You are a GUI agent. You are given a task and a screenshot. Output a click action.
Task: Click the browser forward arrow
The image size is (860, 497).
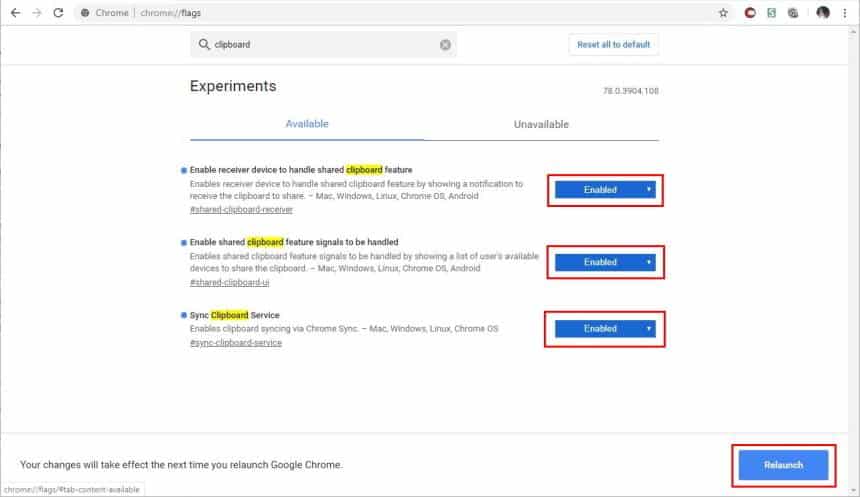[x=37, y=13]
